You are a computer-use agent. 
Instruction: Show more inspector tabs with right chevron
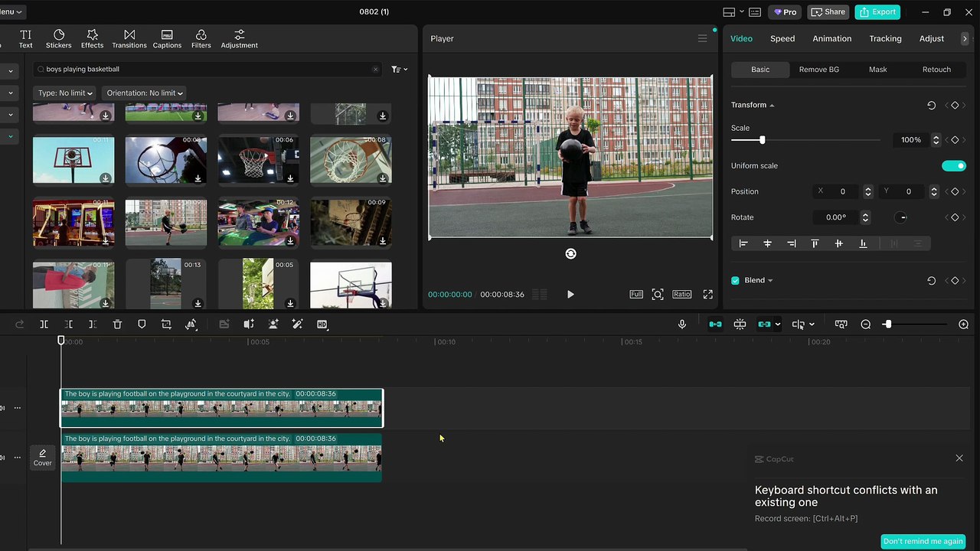964,38
